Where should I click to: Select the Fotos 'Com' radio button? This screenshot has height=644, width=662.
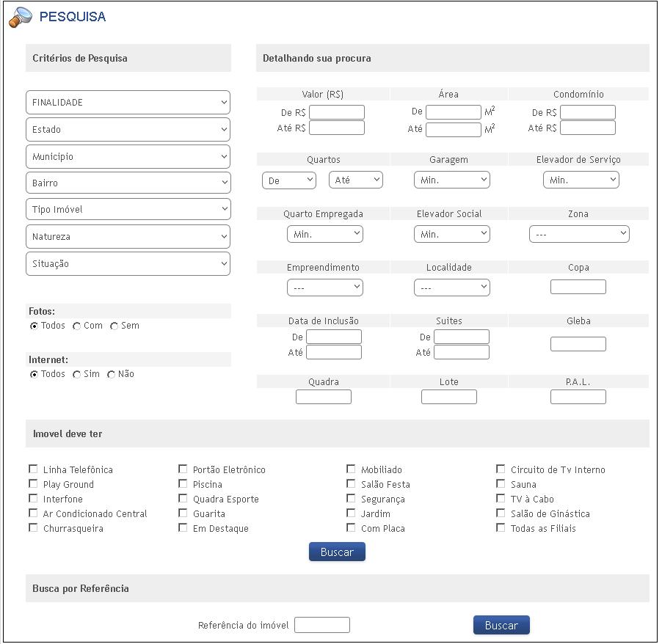[x=77, y=326]
